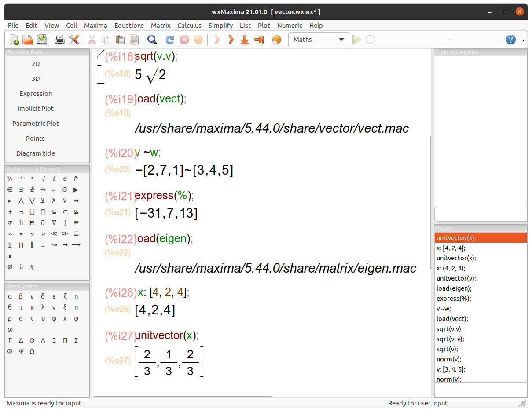Search the worksheet with the Find tool
The height and width of the screenshot is (412, 532).
(x=152, y=40)
